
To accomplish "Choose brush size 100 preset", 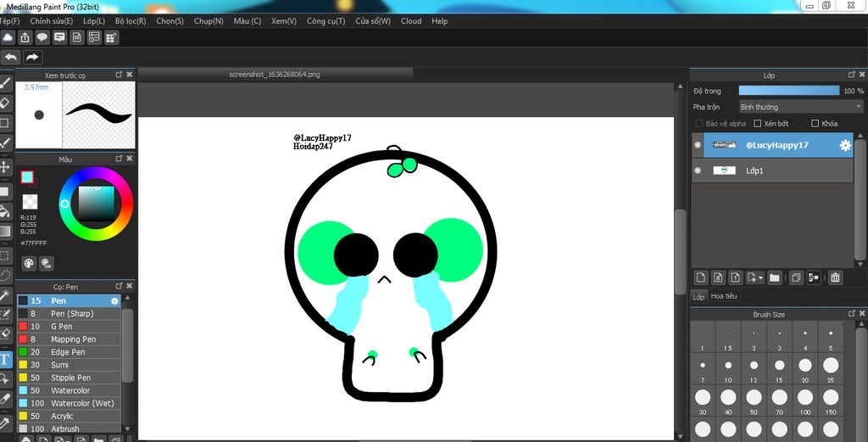I will pos(805,401).
